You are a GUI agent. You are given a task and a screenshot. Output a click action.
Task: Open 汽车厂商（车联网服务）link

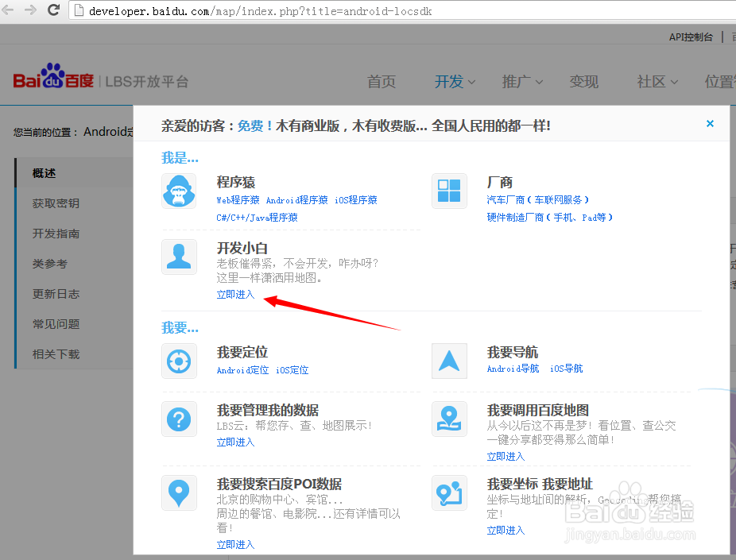tap(538, 200)
